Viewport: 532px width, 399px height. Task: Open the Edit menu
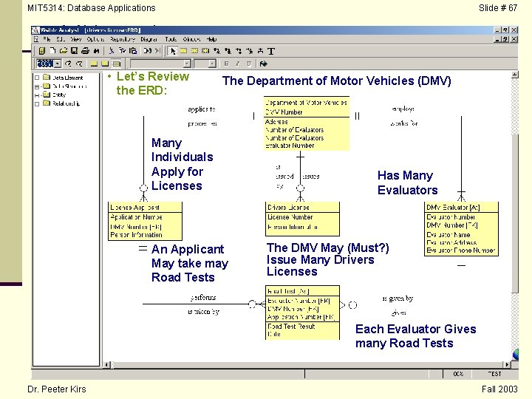click(61, 39)
